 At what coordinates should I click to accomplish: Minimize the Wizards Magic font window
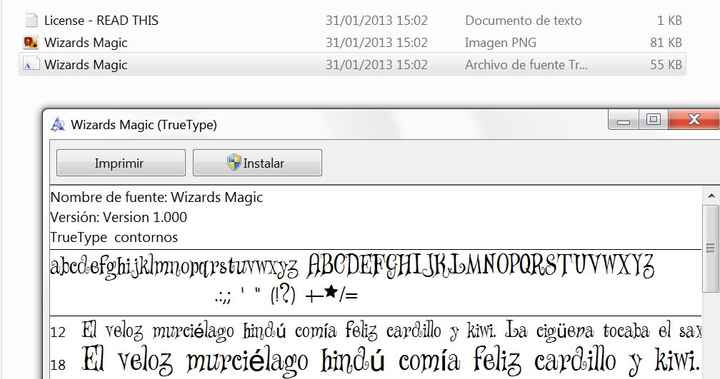pyautogui.click(x=623, y=120)
